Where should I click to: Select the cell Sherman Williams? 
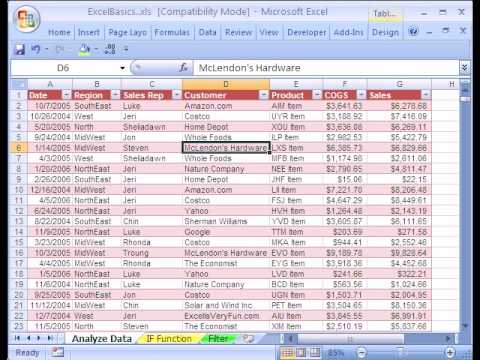tap(226, 221)
